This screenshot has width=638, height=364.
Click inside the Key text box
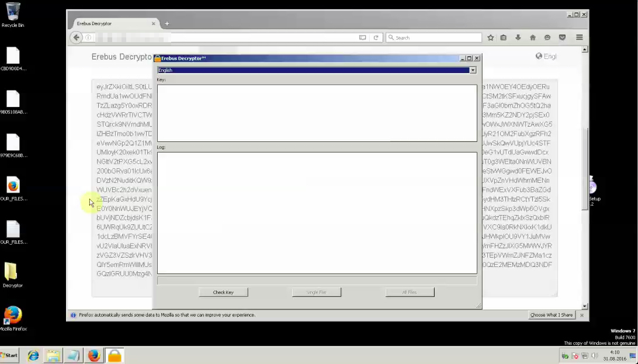[317, 113]
